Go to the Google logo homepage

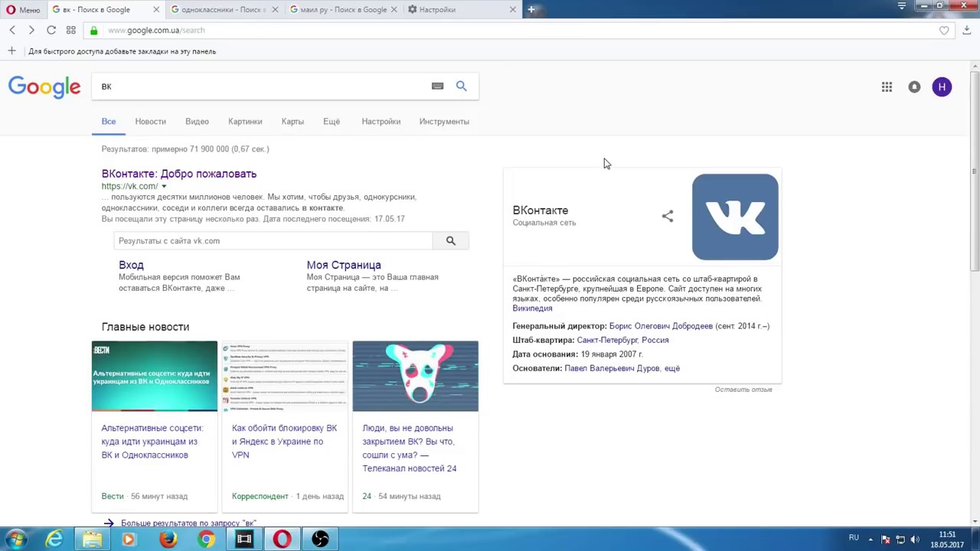tap(44, 87)
